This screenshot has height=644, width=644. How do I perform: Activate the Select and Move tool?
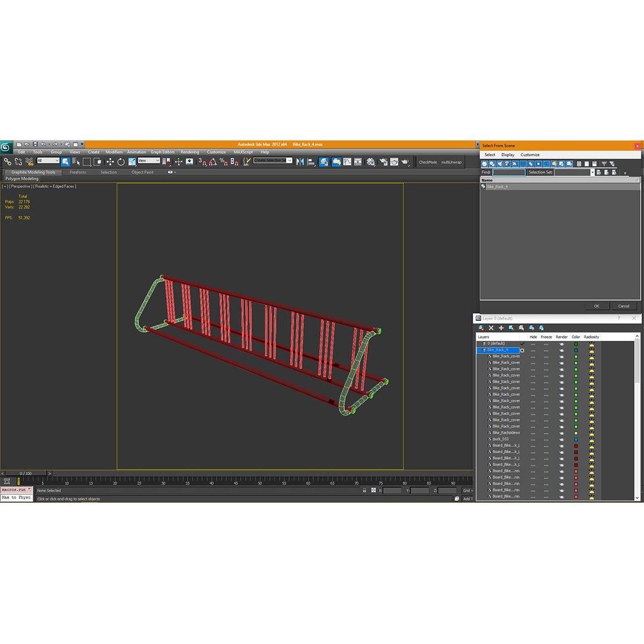(110, 162)
